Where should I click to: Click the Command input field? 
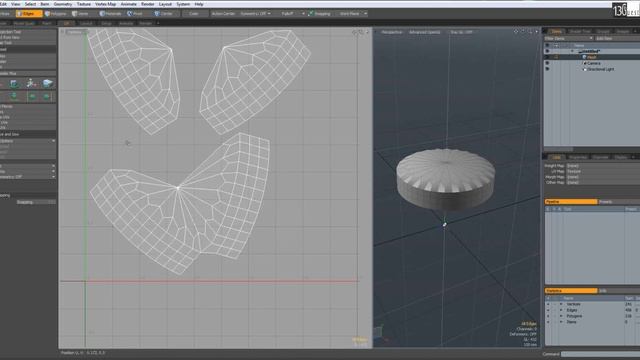(x=600, y=354)
